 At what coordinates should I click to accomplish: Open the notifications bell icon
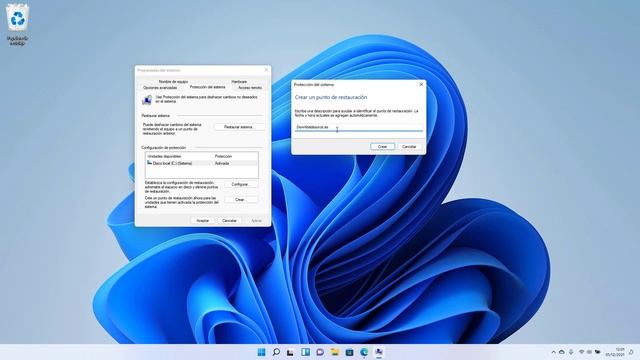631,352
